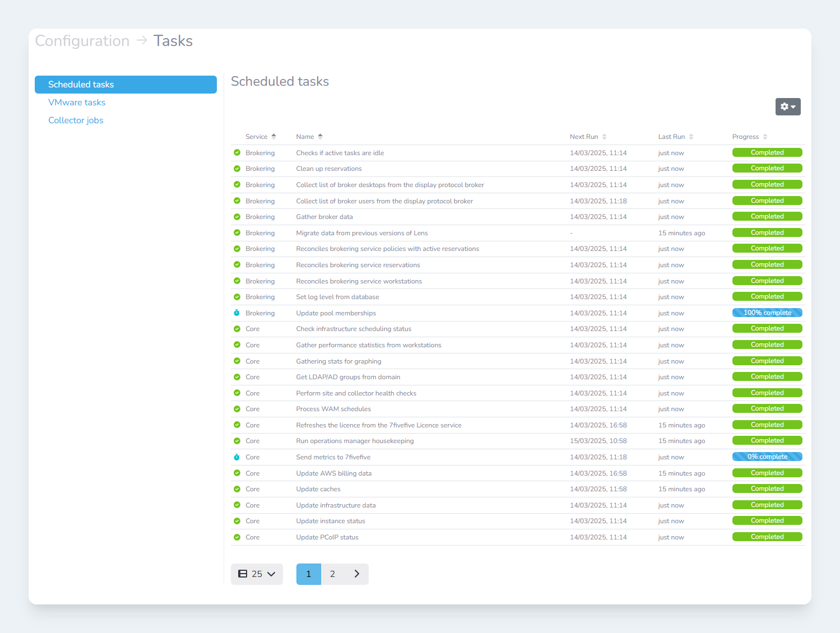Click status checkmark for Gather broker data
Viewport: 840px width, 633px height.
[x=237, y=217]
